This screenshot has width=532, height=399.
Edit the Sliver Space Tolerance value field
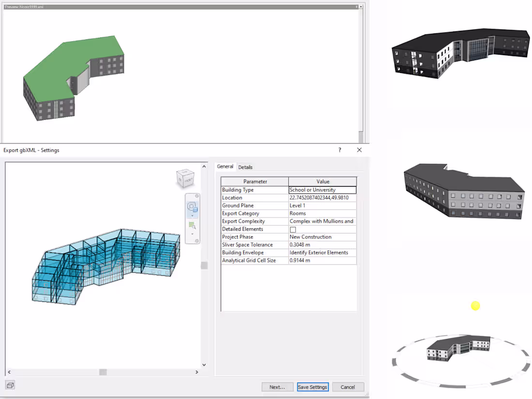click(x=322, y=245)
